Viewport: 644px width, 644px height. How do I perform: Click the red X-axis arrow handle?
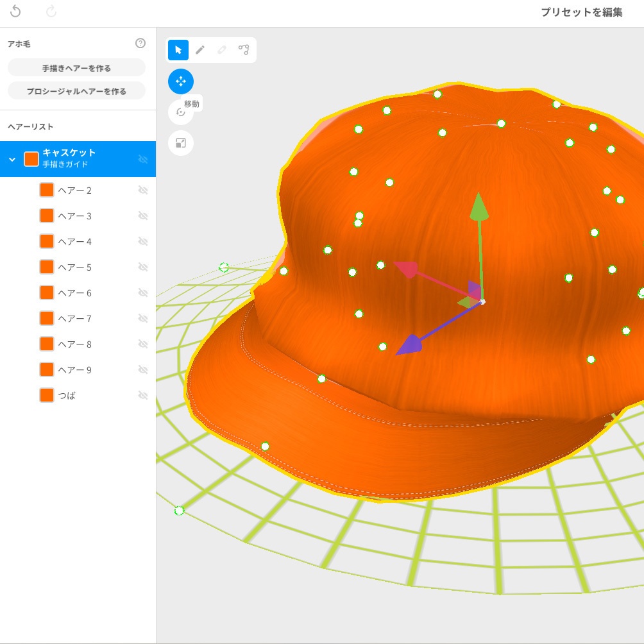407,269
